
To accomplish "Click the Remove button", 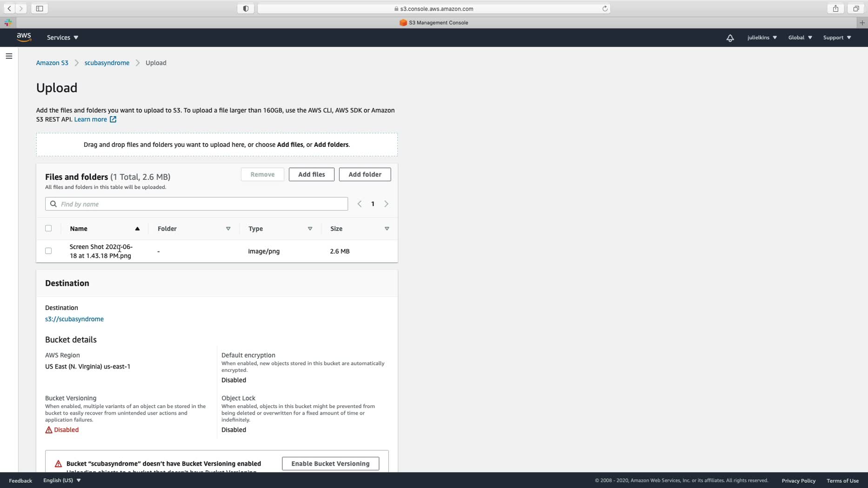I will click(x=262, y=174).
